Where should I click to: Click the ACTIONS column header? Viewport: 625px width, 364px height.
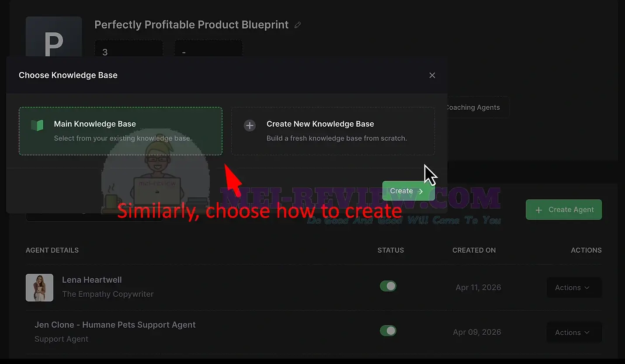(586, 250)
